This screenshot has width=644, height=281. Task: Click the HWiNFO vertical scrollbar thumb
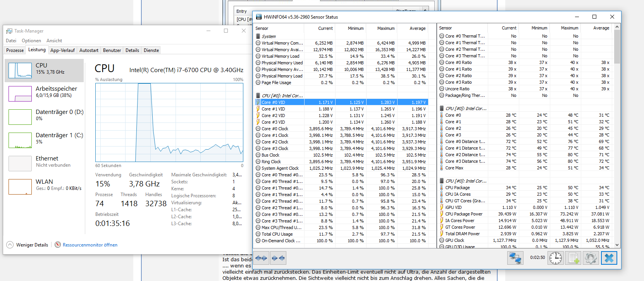coord(617,47)
